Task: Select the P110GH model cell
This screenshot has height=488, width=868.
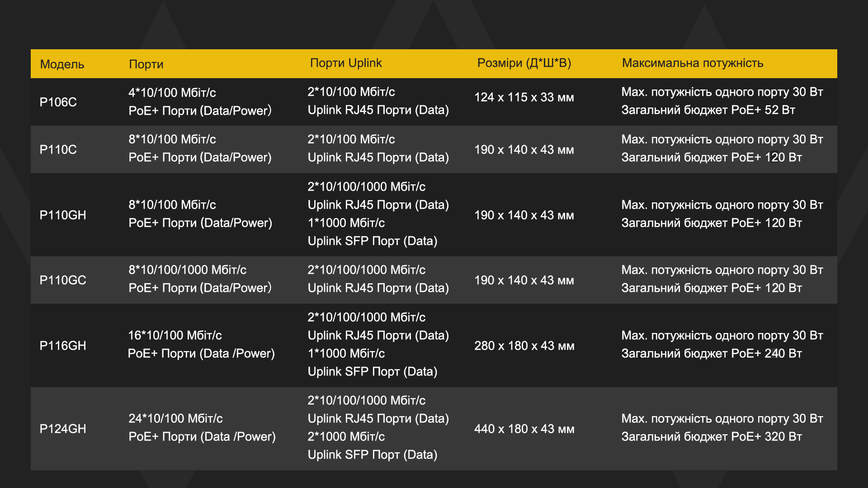Action: coord(63,215)
